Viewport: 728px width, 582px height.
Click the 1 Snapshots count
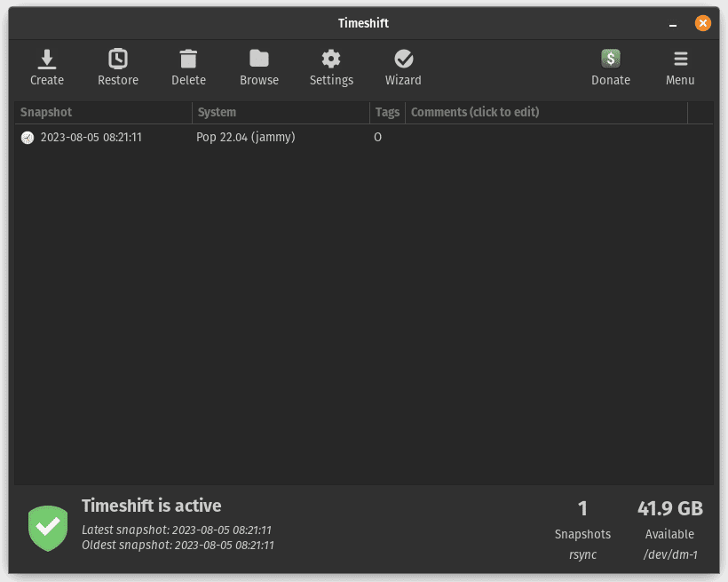[582, 509]
